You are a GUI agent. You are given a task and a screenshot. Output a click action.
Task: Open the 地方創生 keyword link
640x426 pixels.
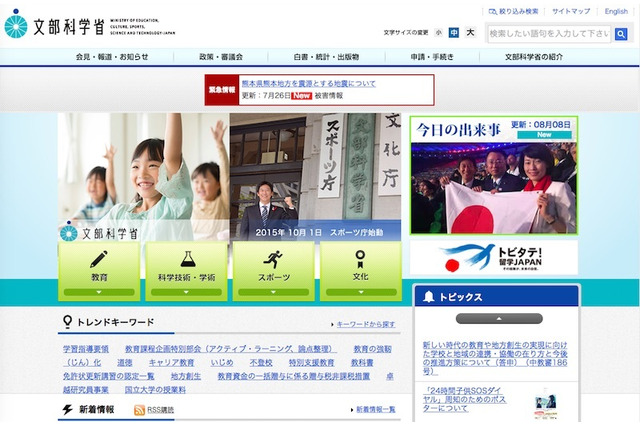pos(186,376)
